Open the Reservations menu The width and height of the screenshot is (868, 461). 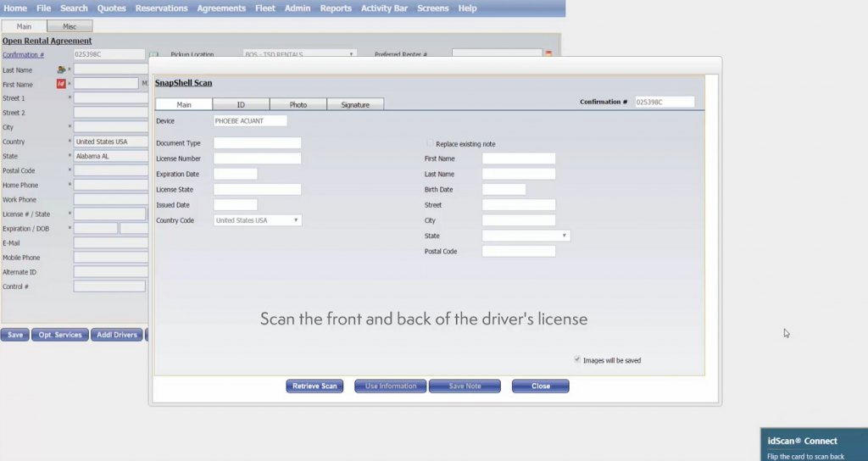point(162,8)
